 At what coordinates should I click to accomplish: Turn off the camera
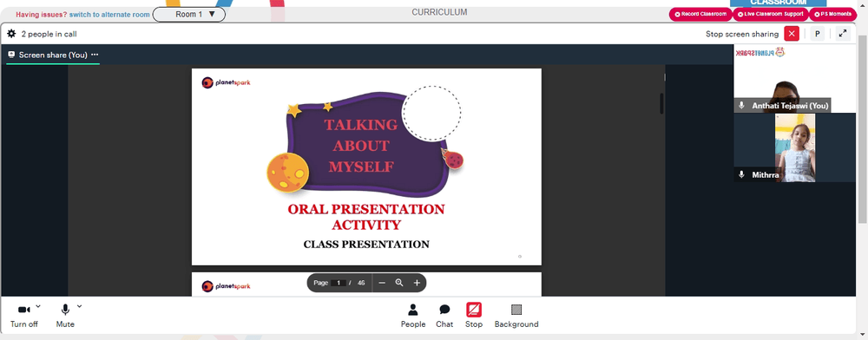(x=24, y=317)
